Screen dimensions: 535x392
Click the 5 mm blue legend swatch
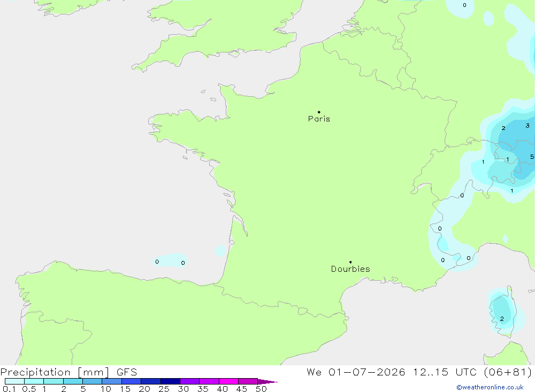[x=92, y=381]
